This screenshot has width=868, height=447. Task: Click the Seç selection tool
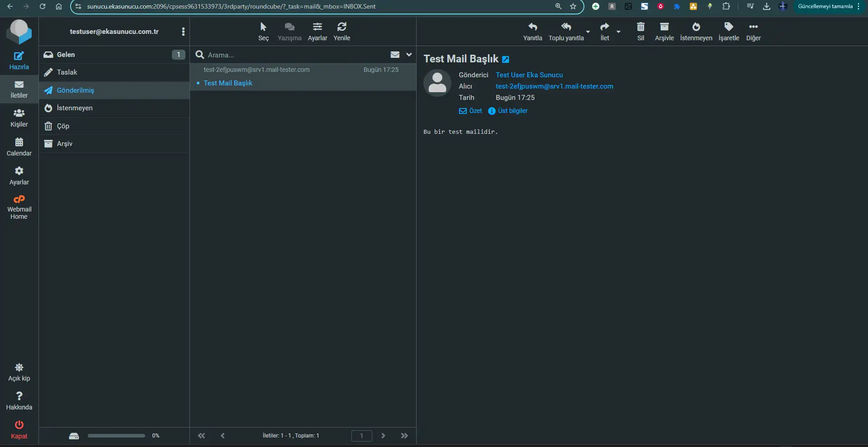coord(264,32)
